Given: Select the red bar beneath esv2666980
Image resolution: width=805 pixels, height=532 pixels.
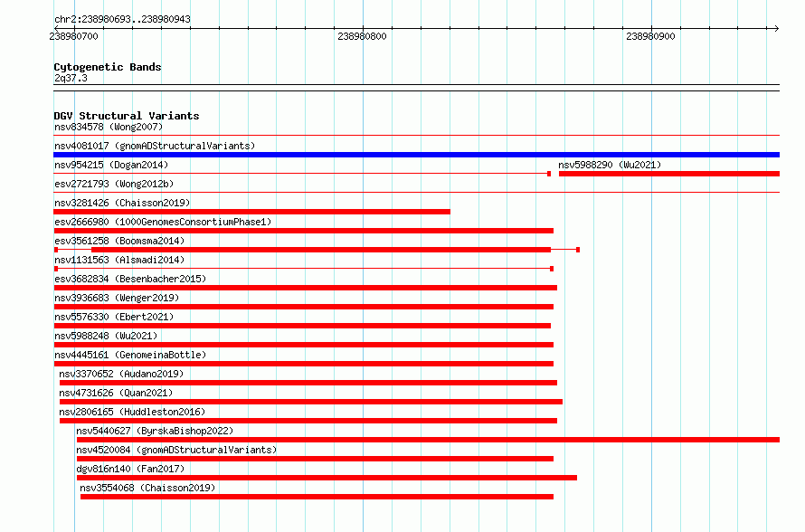Looking at the screenshot, I should point(303,231).
